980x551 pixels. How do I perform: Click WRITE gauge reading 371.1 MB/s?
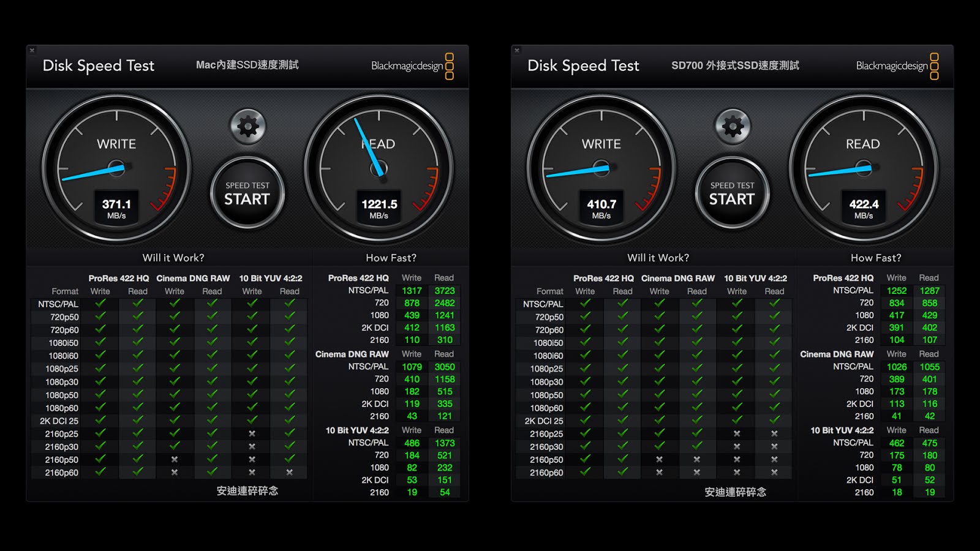click(x=116, y=169)
